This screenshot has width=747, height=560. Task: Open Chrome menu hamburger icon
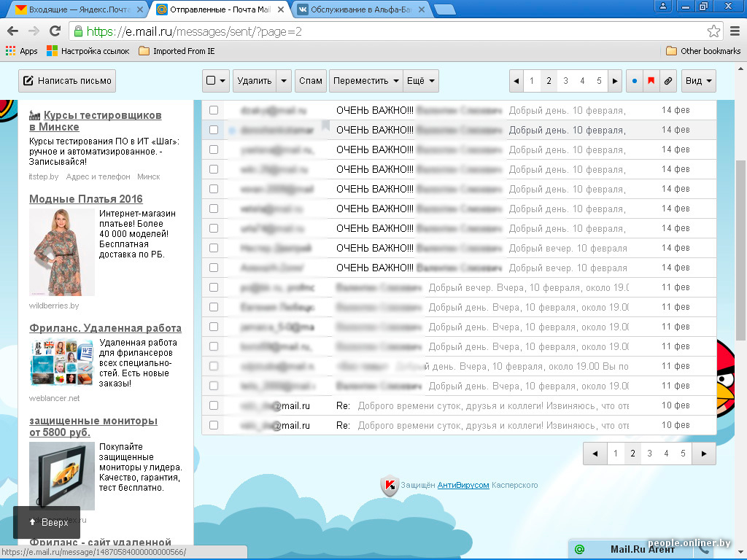735,31
